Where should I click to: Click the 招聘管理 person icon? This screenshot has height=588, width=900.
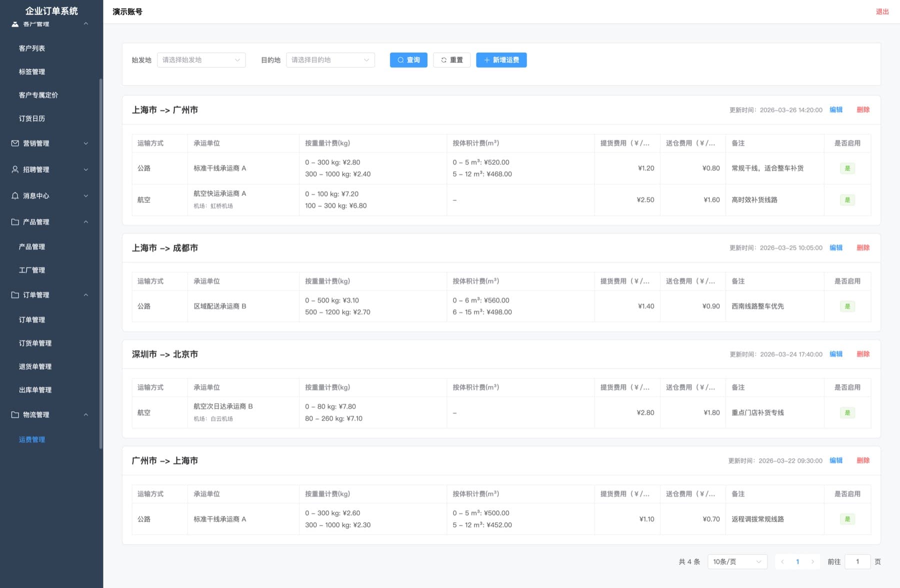(x=15, y=169)
